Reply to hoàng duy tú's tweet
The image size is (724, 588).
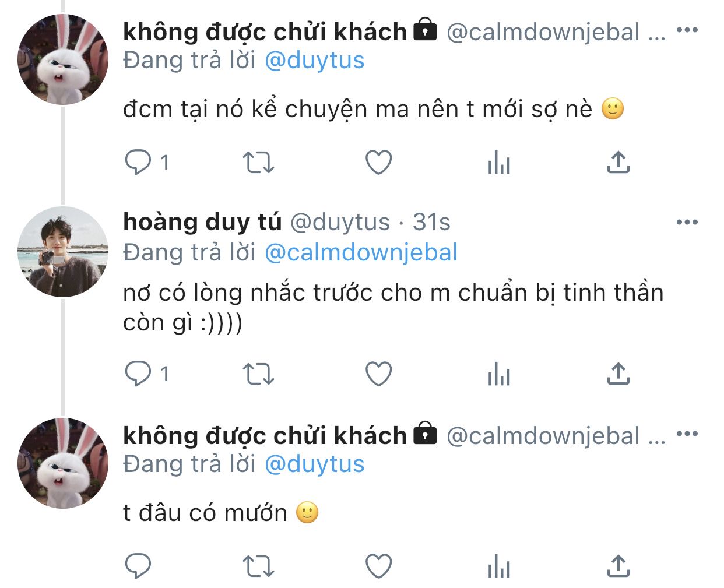coord(138,374)
